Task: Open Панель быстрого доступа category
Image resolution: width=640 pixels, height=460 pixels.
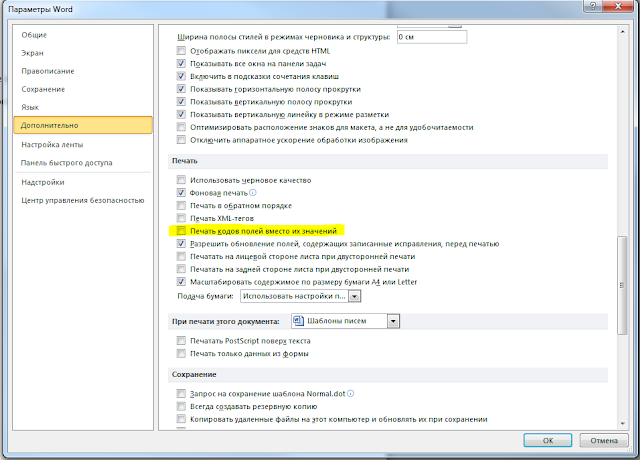Action: coord(83,162)
